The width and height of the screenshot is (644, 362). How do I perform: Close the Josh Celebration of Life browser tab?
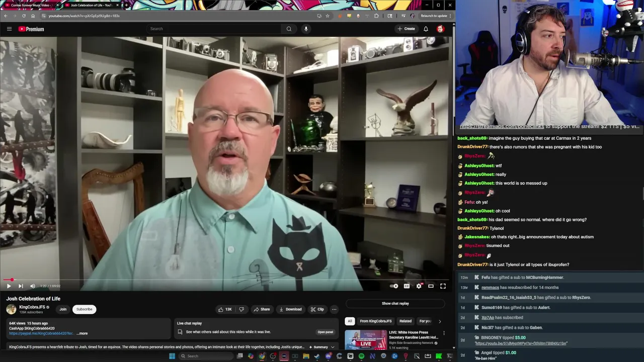click(x=117, y=5)
